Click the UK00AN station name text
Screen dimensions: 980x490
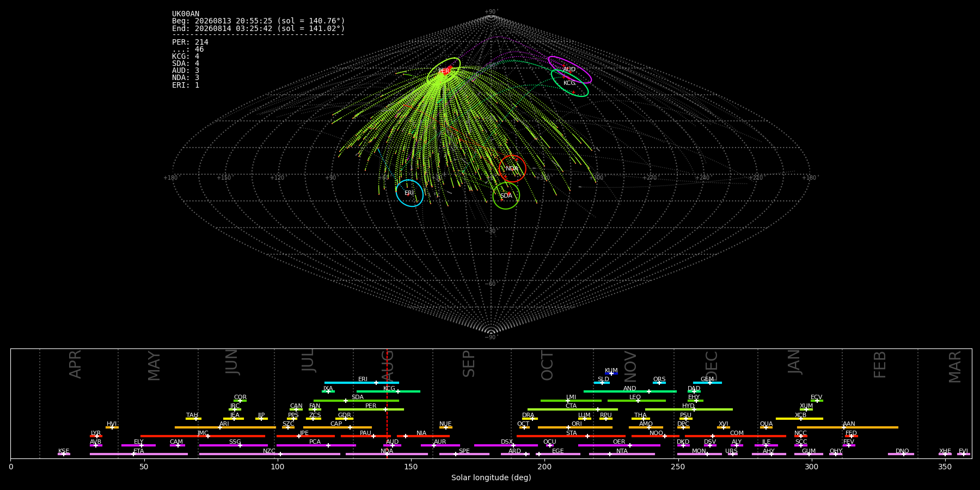click(x=186, y=14)
